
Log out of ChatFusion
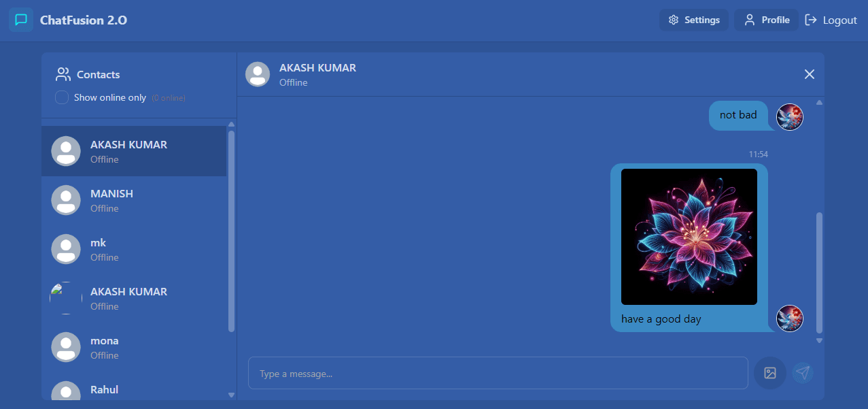click(831, 20)
